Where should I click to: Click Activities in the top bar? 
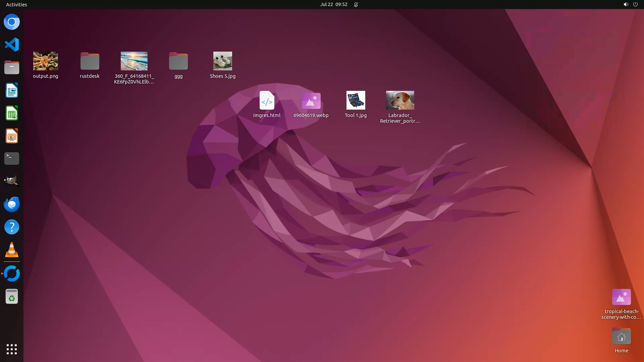(16, 4)
